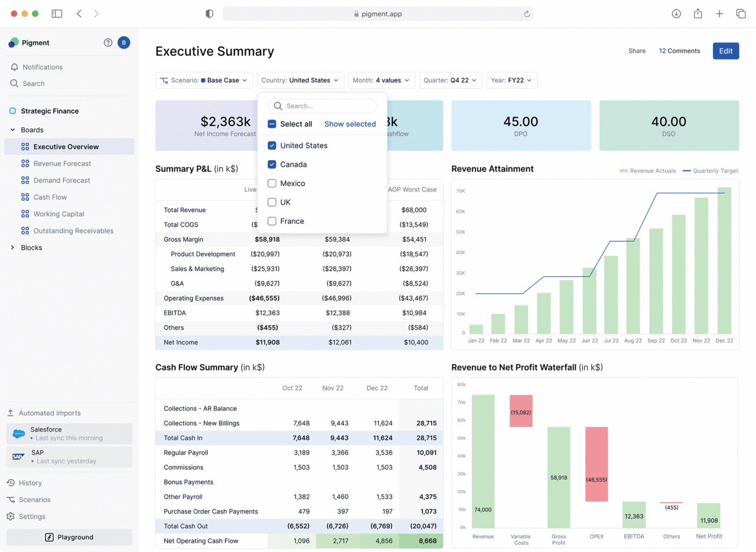The height and width of the screenshot is (552, 756).
Task: Expand the Blocks section
Action: (12, 248)
